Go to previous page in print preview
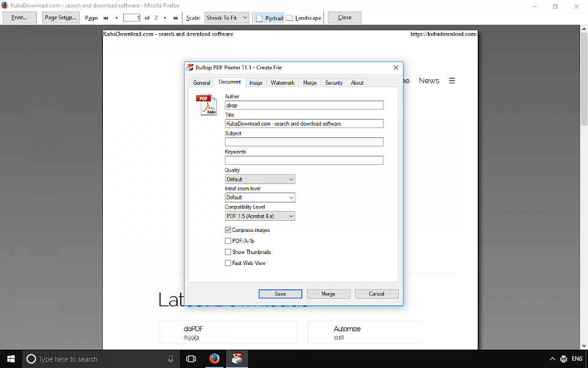588x368 pixels. point(116,18)
